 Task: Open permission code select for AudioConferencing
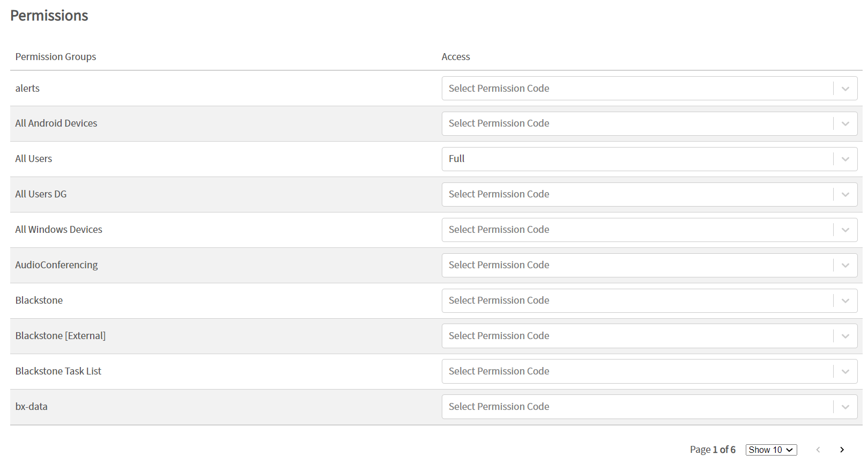pos(649,265)
